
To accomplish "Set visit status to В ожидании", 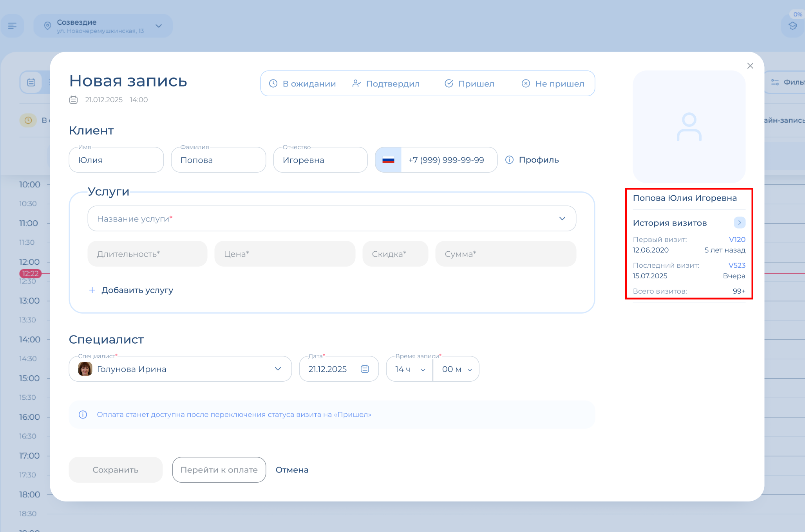I will pos(302,83).
